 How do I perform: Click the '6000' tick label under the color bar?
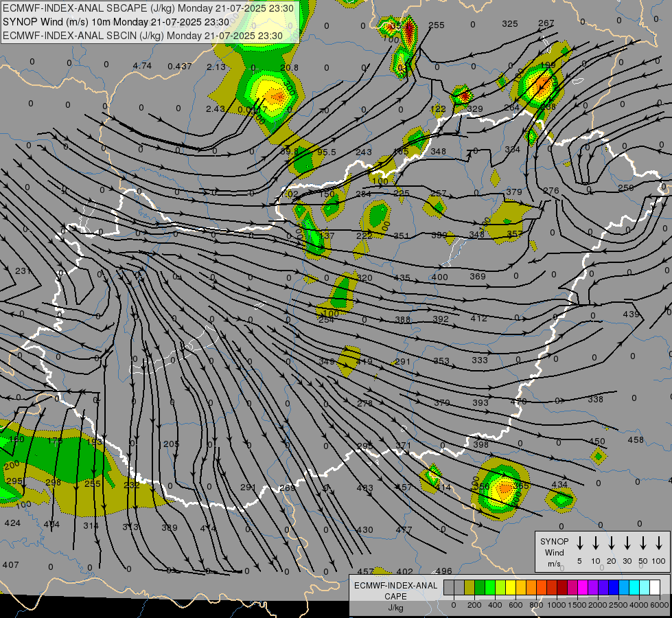point(659,605)
